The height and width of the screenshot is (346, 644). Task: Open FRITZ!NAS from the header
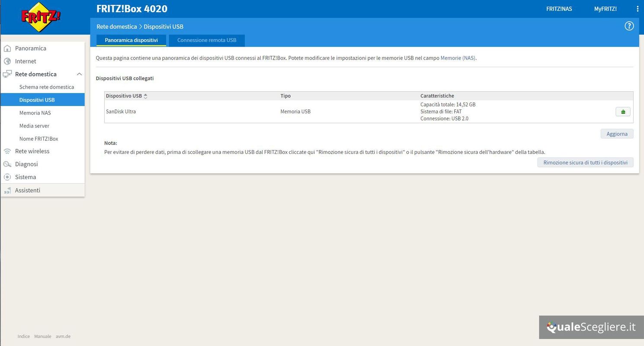tap(559, 9)
